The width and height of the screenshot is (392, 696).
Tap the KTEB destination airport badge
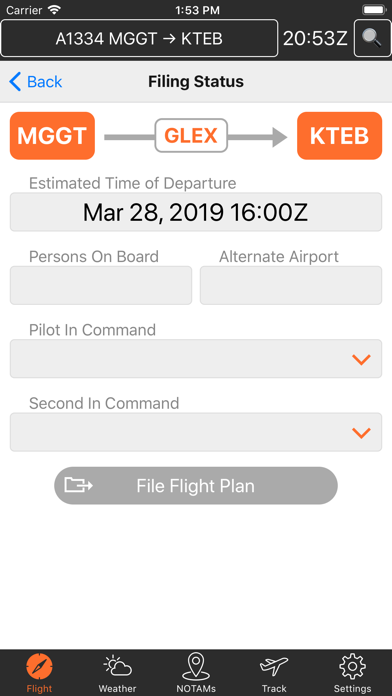click(340, 136)
